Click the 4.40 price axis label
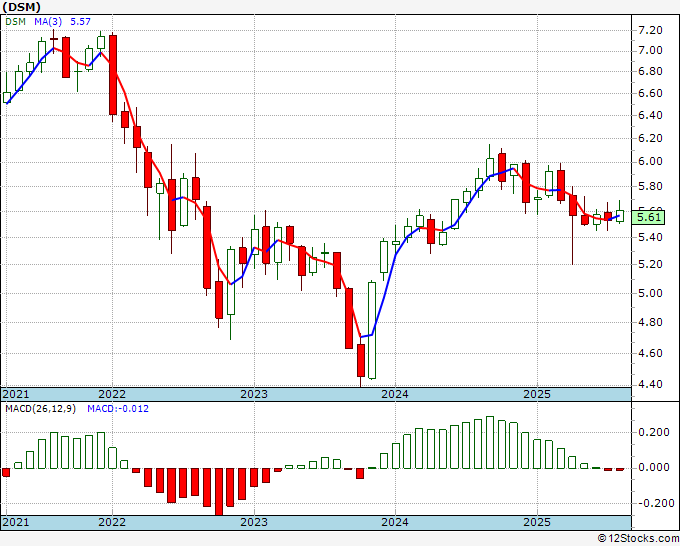The width and height of the screenshot is (680, 546). (650, 384)
